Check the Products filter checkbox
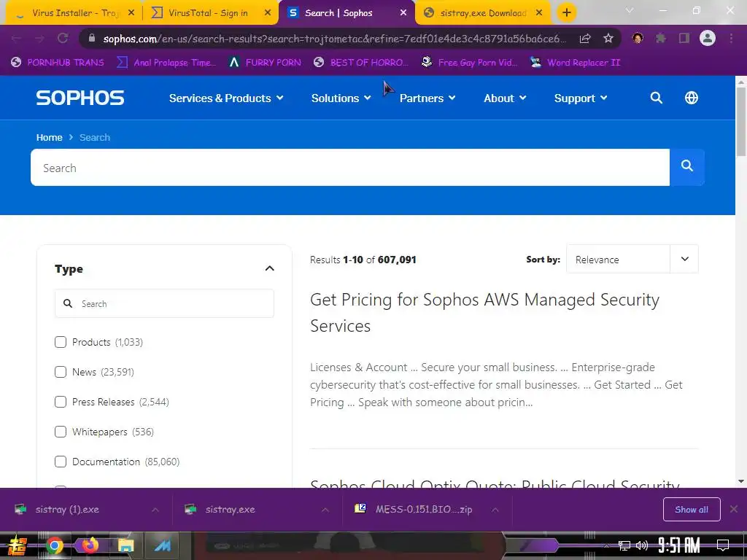This screenshot has height=560, width=747. [x=61, y=342]
